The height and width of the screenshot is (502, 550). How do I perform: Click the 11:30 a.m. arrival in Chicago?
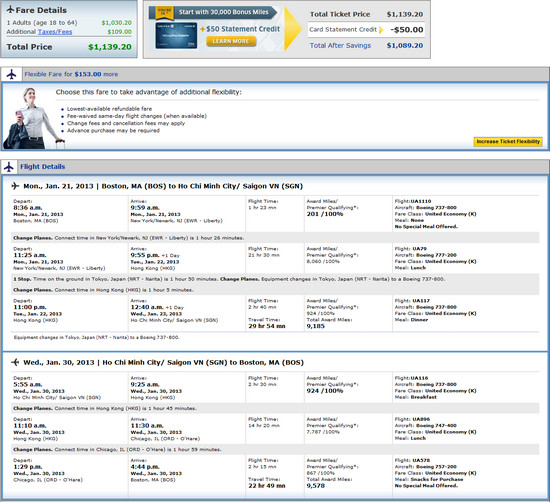147,426
